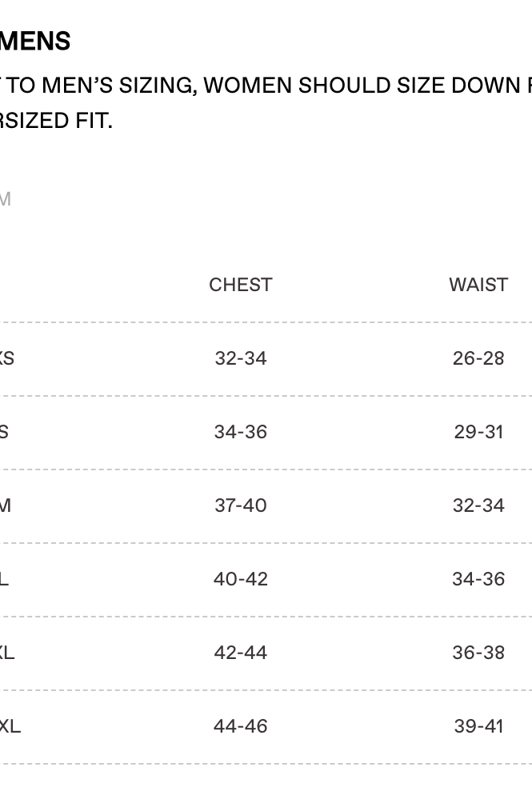
Task: Click waist measurement 36-38
Action: [x=478, y=653]
